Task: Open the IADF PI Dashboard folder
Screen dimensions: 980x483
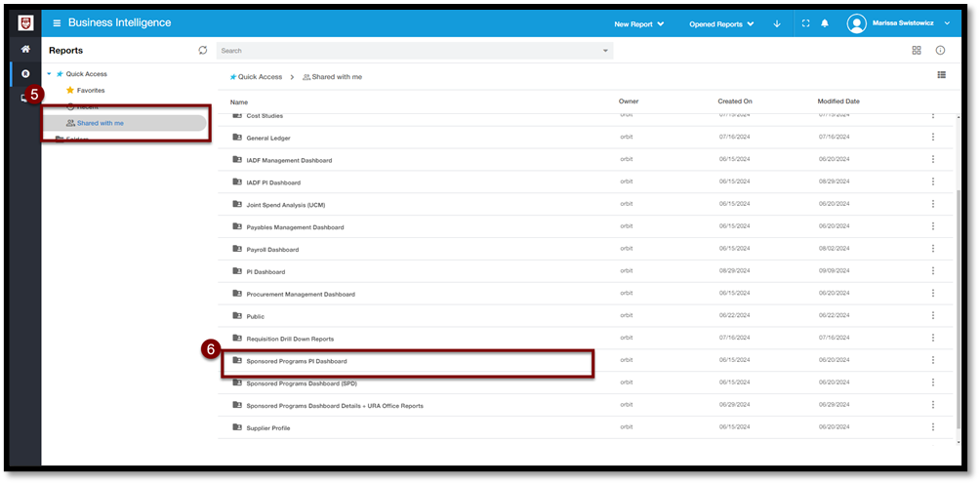Action: pos(273,182)
